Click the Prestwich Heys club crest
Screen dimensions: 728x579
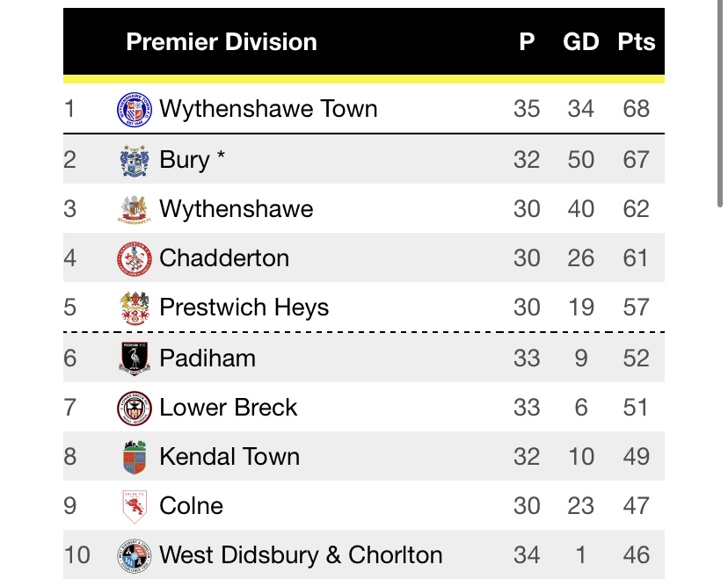click(x=135, y=308)
